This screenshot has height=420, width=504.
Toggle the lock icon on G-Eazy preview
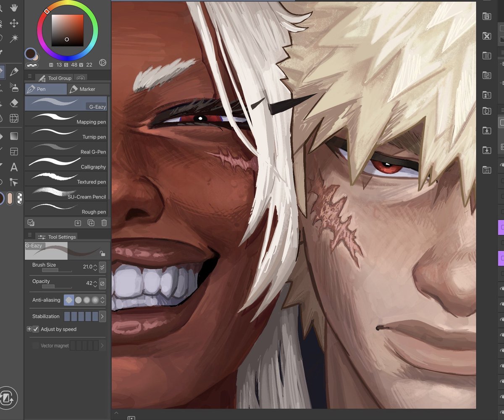click(x=102, y=253)
